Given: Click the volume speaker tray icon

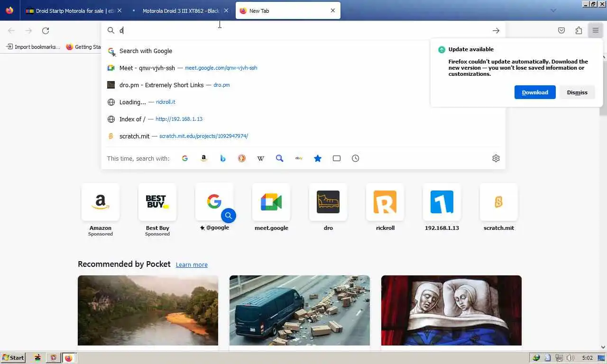Looking at the screenshot, I should [x=570, y=358].
